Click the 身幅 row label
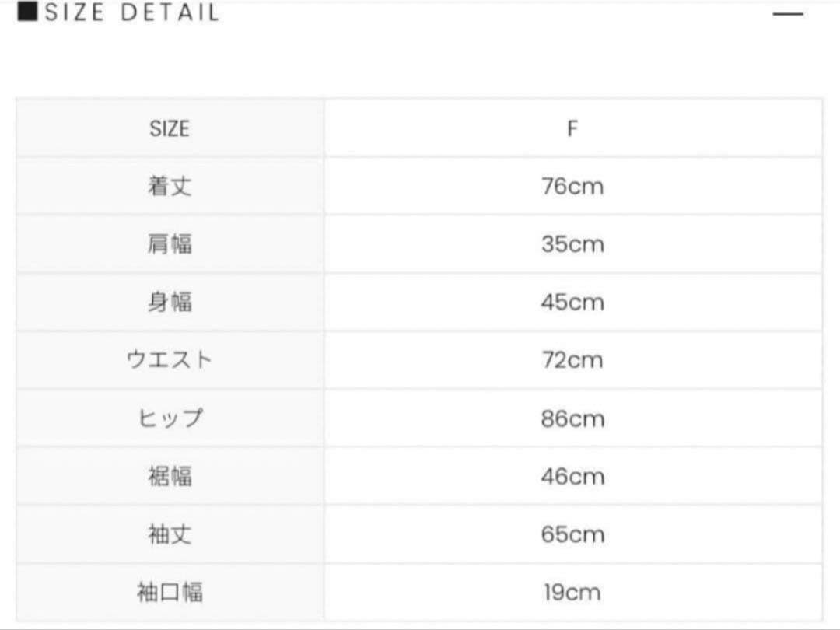The width and height of the screenshot is (840, 630). click(x=170, y=303)
